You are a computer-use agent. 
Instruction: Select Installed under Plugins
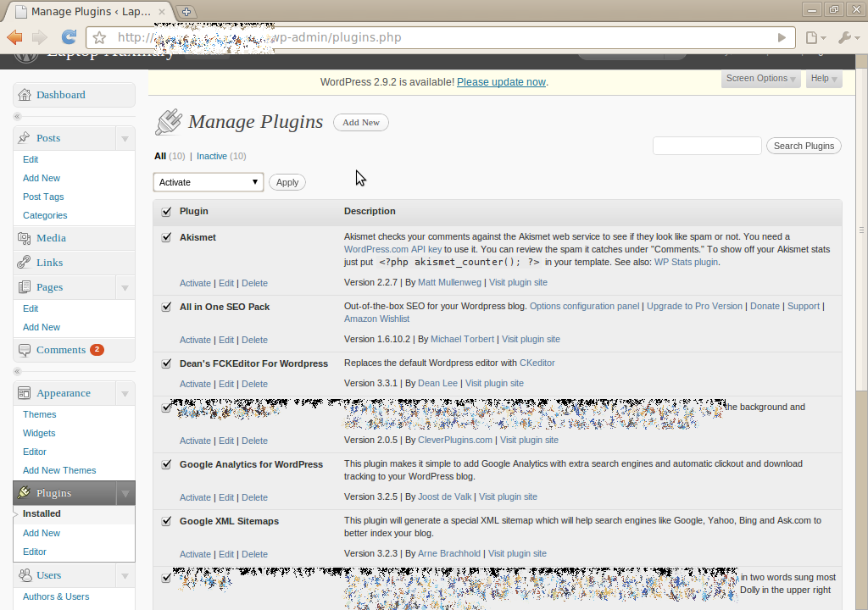click(42, 513)
